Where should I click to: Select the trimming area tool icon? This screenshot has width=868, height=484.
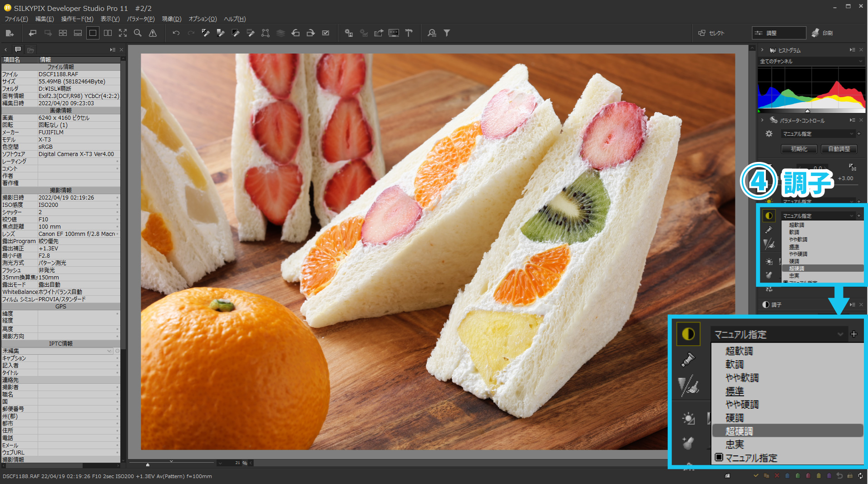click(x=266, y=33)
